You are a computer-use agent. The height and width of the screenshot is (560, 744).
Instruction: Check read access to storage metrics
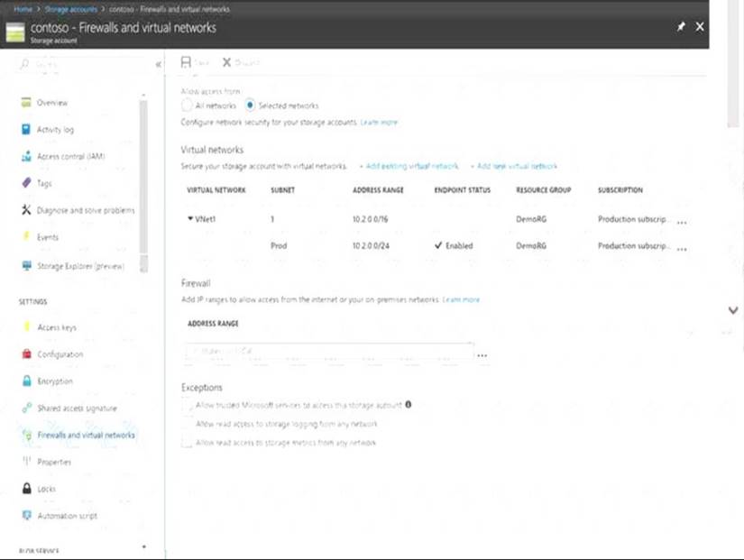pyautogui.click(x=187, y=443)
